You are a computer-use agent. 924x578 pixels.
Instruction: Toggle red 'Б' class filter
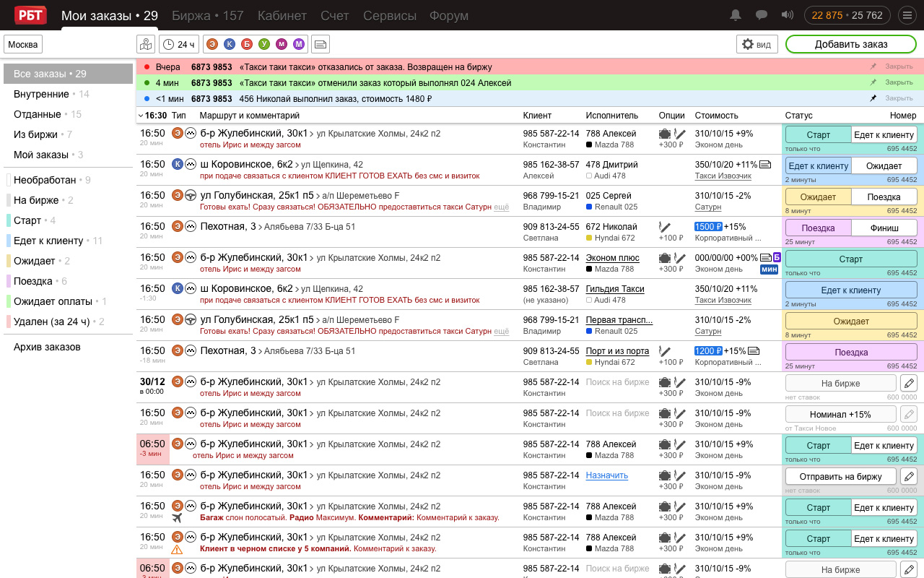pyautogui.click(x=247, y=45)
